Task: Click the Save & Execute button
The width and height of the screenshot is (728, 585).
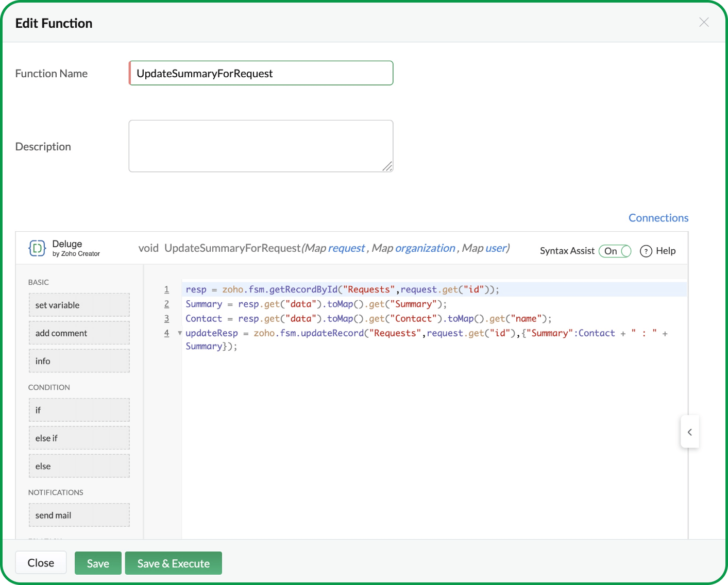Action: [x=173, y=563]
